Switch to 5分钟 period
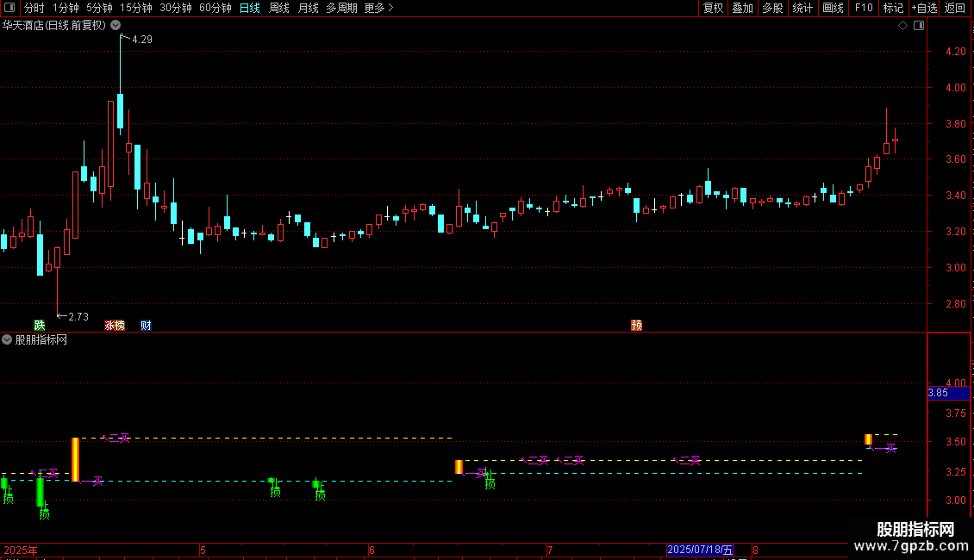The width and height of the screenshot is (974, 560). (x=99, y=8)
